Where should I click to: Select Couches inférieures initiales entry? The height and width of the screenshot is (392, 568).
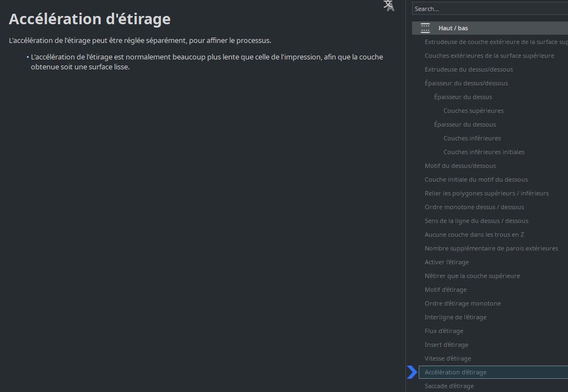(x=484, y=152)
